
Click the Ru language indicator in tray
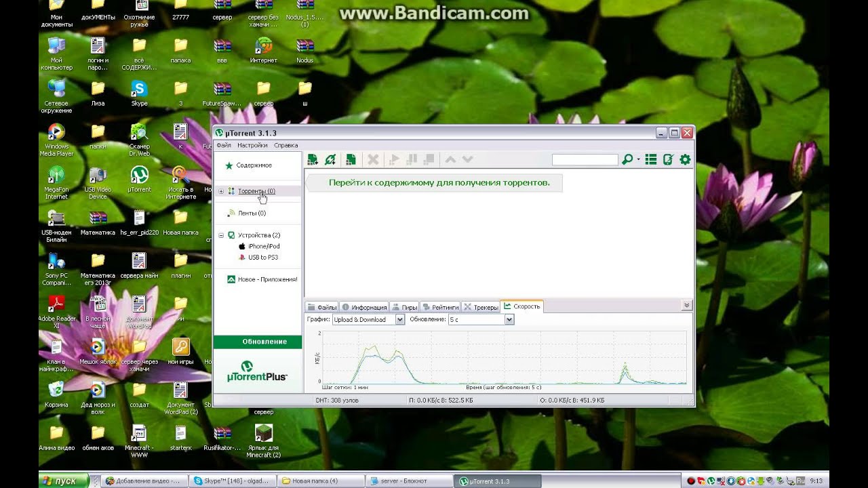(x=800, y=481)
